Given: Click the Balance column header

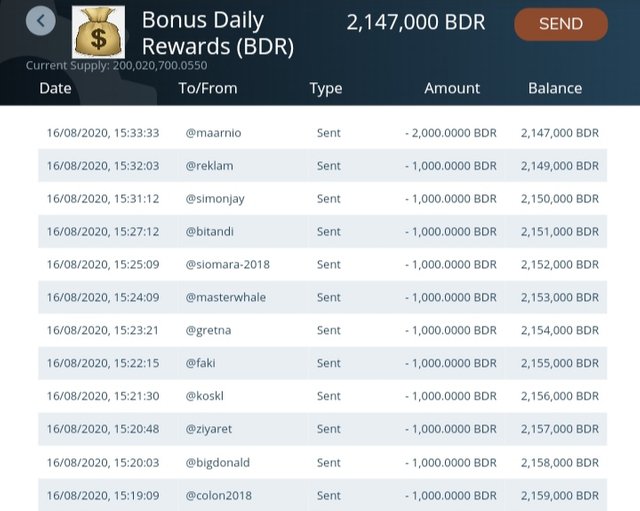Looking at the screenshot, I should coord(555,88).
